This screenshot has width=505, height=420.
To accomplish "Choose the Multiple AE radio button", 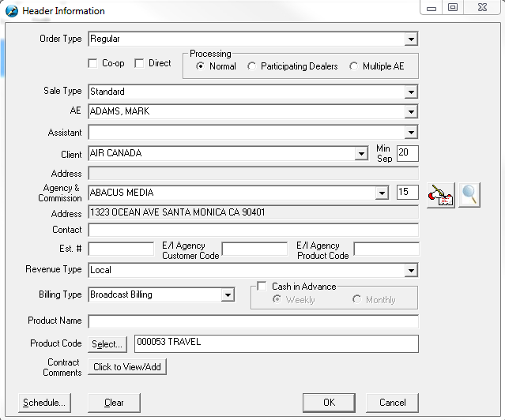I will 353,66.
